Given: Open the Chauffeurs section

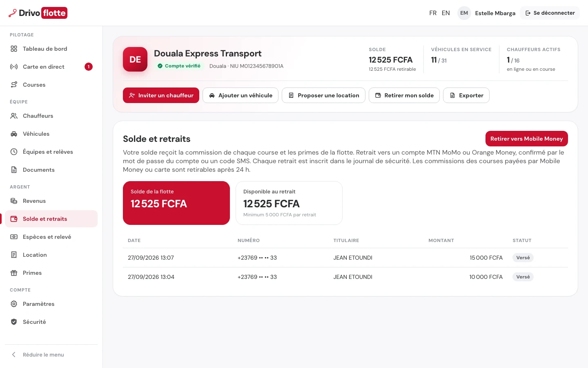Looking at the screenshot, I should click(x=51, y=116).
